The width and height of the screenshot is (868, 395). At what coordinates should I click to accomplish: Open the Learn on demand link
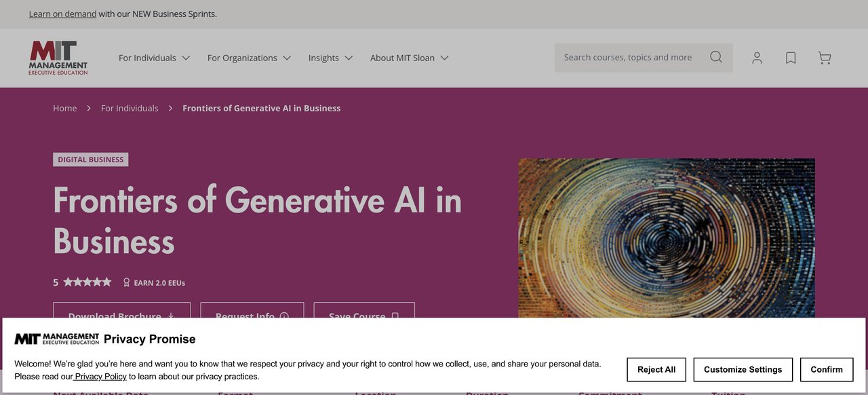[62, 14]
